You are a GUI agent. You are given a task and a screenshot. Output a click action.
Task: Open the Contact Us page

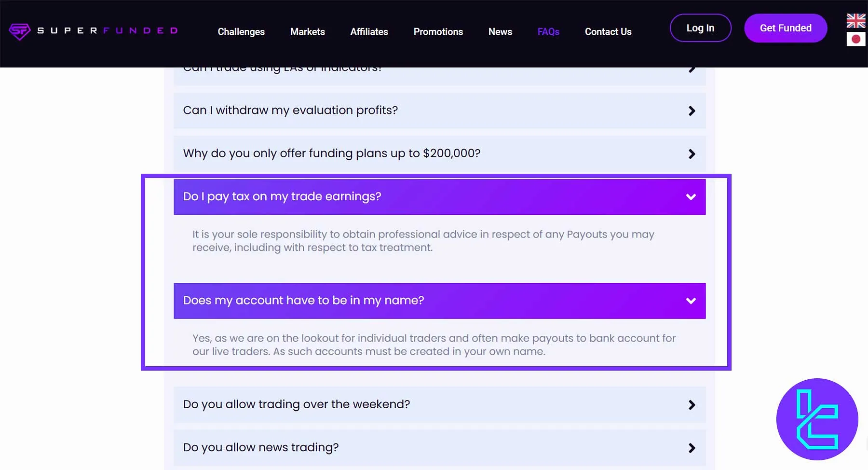pyautogui.click(x=608, y=31)
